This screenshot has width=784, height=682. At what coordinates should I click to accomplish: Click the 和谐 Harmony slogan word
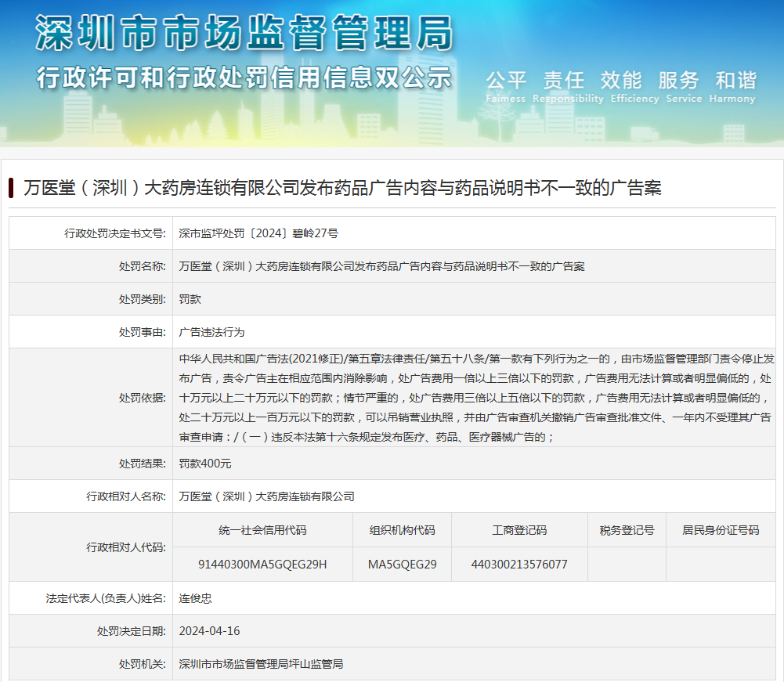pyautogui.click(x=732, y=86)
